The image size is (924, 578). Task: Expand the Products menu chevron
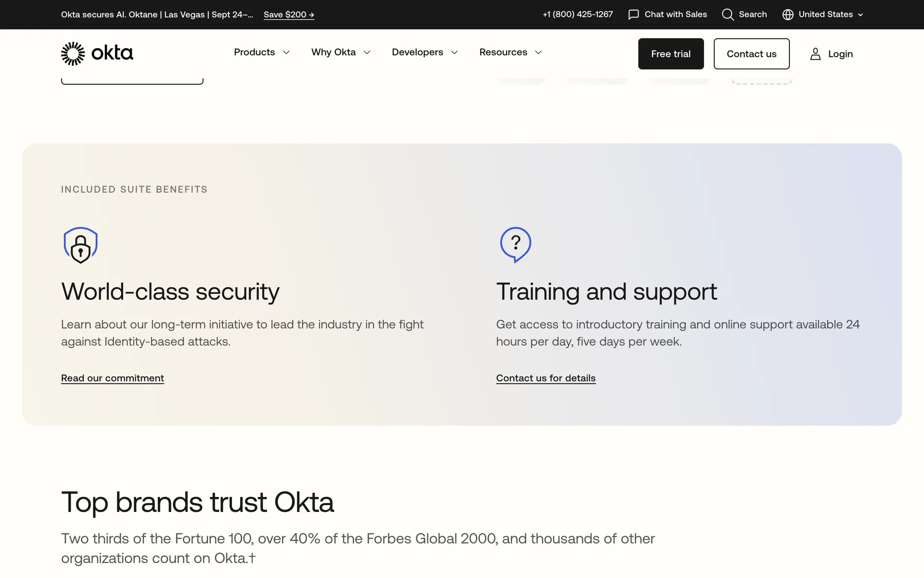coord(286,53)
